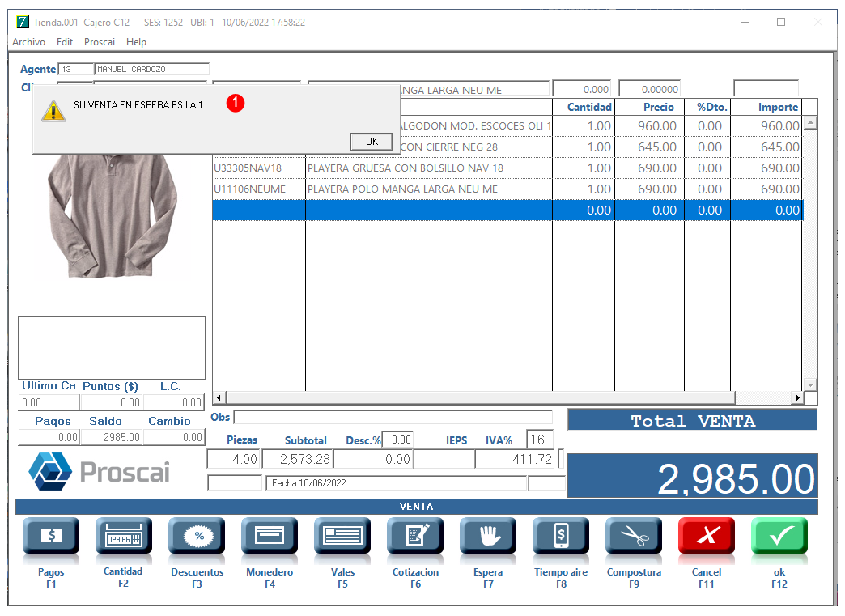Click the Agente number field showing 13
The width and height of the screenshot is (845, 616).
click(x=75, y=69)
